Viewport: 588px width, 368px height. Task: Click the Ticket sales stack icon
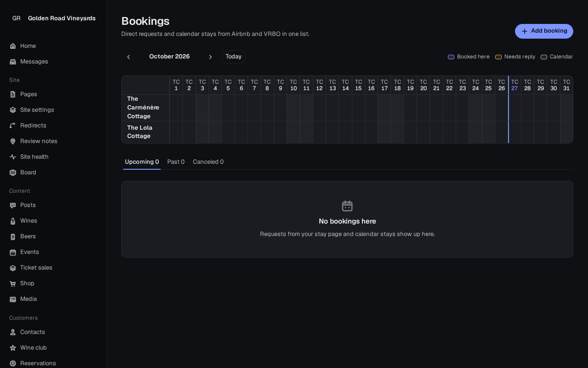click(x=13, y=268)
